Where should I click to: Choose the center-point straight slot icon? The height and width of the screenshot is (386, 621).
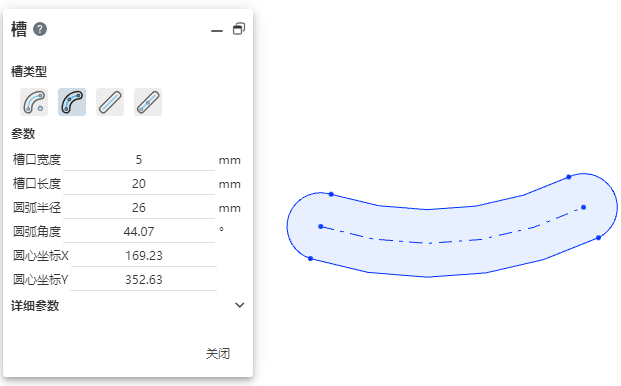tap(148, 102)
